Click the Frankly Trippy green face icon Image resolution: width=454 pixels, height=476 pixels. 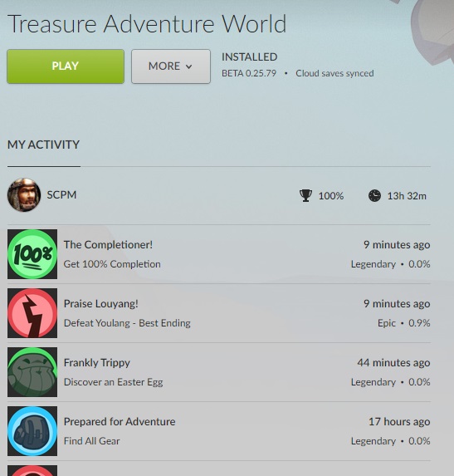32,372
